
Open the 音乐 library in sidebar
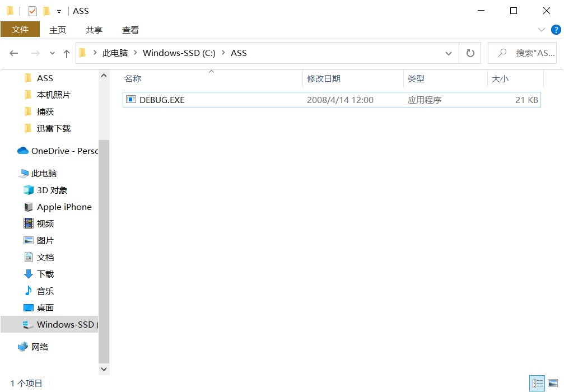(45, 291)
